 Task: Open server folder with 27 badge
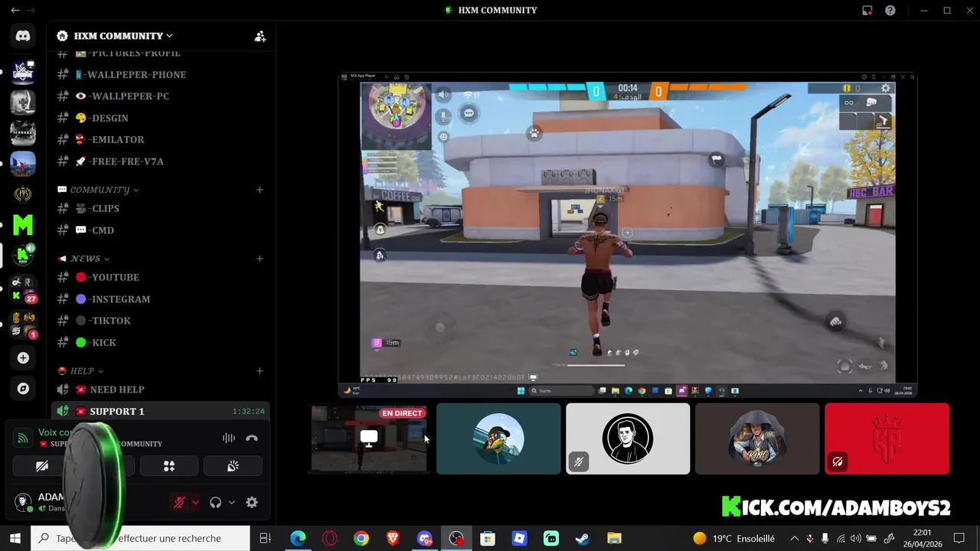pyautogui.click(x=23, y=289)
